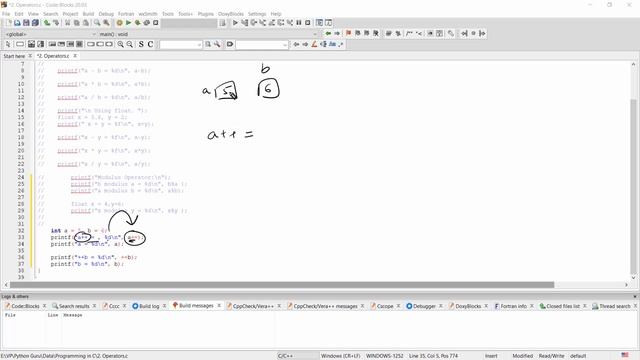Screen dimensions: 640x360
Task: Click the Replace toolbar icon
Action: pos(106,23)
